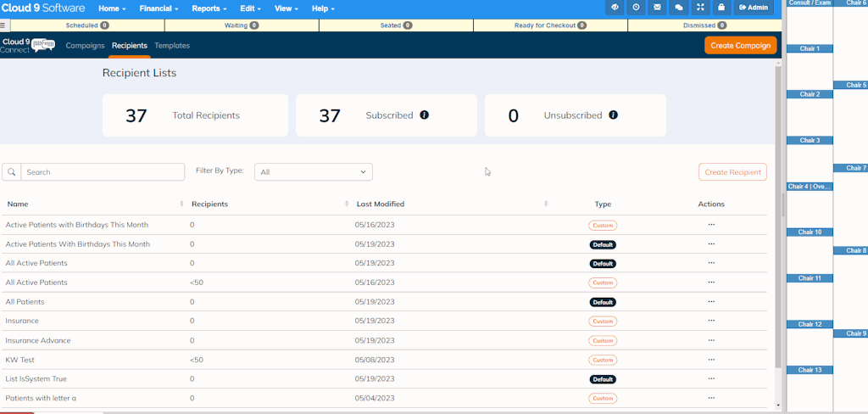Open the Waiting patients status tab
Screen dimensions: 868x414
tap(242, 25)
